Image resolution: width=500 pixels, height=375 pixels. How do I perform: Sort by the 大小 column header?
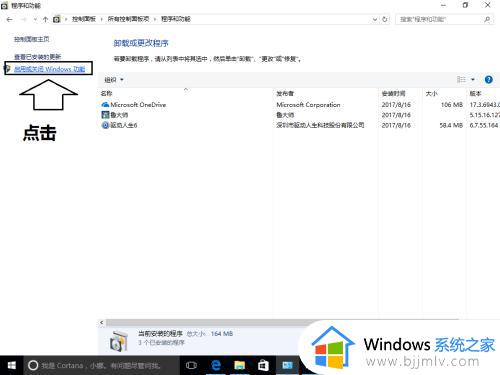point(431,94)
